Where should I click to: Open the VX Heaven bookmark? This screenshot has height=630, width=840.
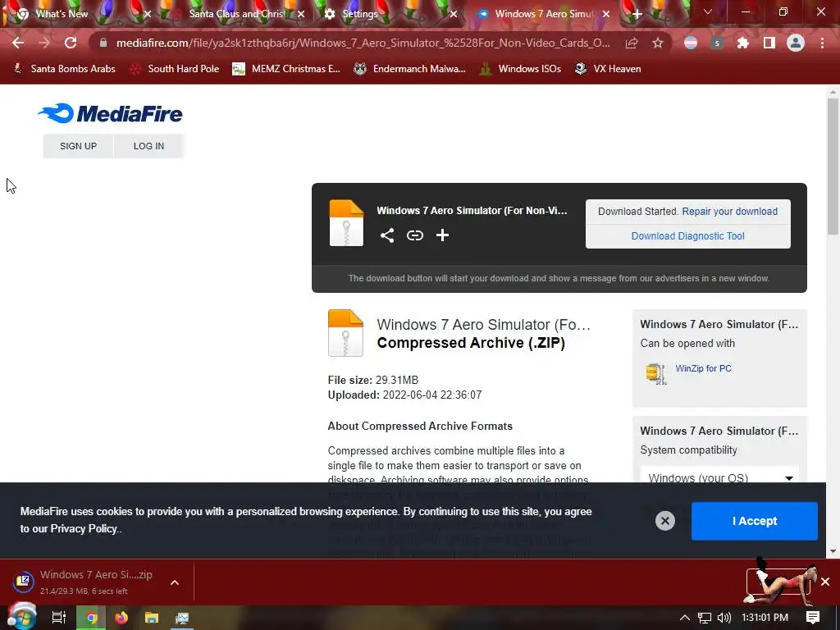(x=608, y=69)
